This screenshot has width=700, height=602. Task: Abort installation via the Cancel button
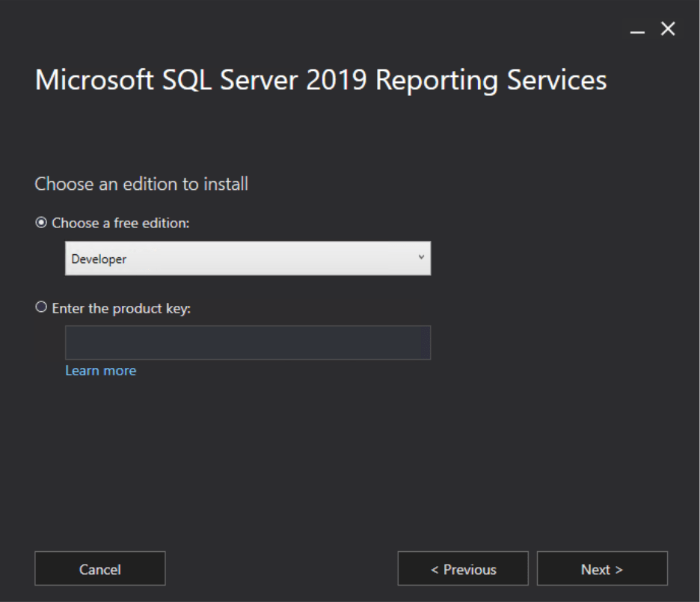(x=99, y=568)
